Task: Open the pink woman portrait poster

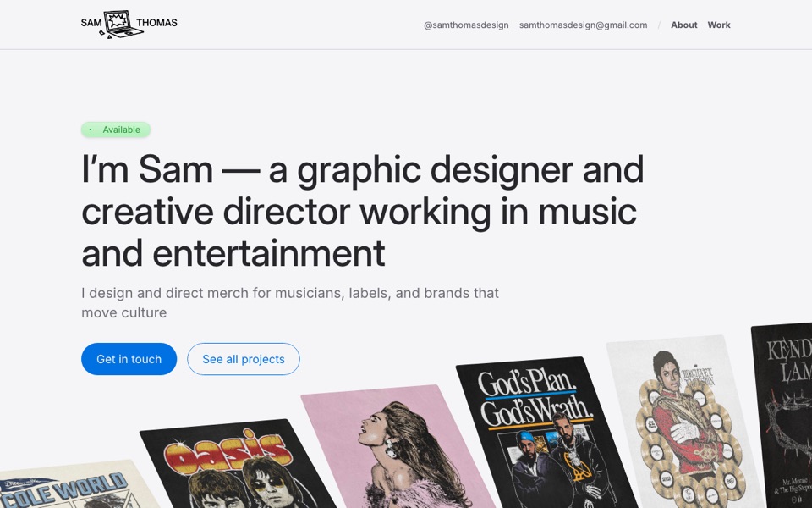Action: click(x=396, y=447)
